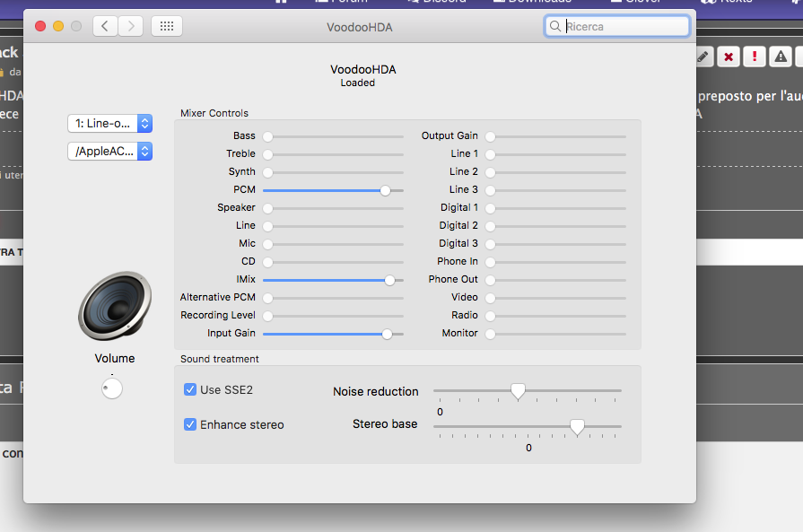Click the speaker volume icon
The width and height of the screenshot is (803, 532).
tap(115, 306)
